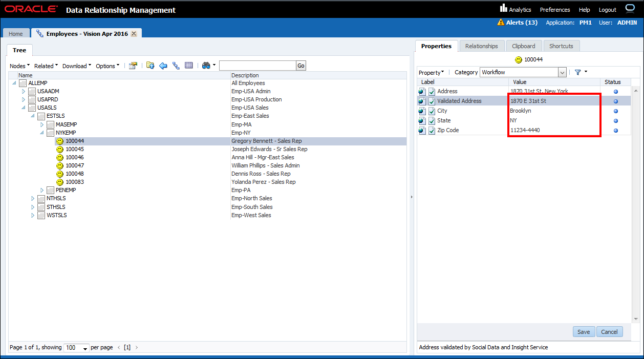Click the checkmark icon beside City

coord(432,111)
